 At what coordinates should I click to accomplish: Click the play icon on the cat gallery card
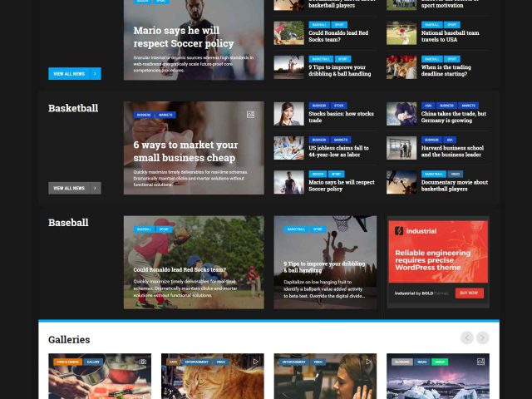(255, 362)
